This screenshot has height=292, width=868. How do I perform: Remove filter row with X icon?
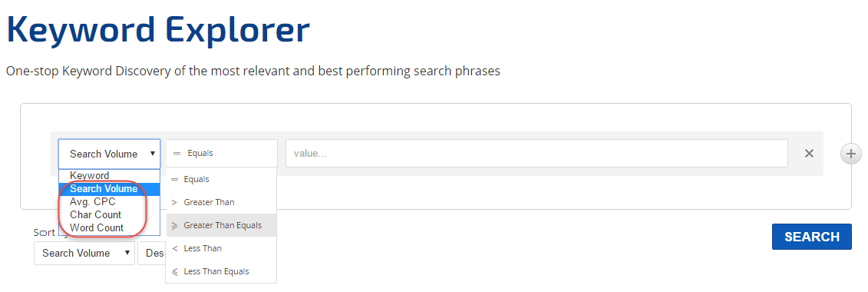(x=809, y=154)
